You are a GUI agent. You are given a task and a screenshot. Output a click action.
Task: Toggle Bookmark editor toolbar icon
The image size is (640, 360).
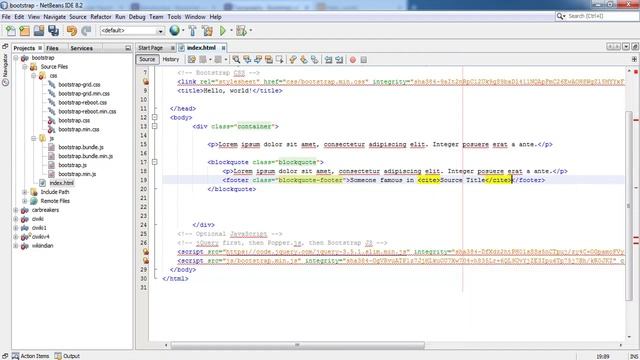click(314, 60)
